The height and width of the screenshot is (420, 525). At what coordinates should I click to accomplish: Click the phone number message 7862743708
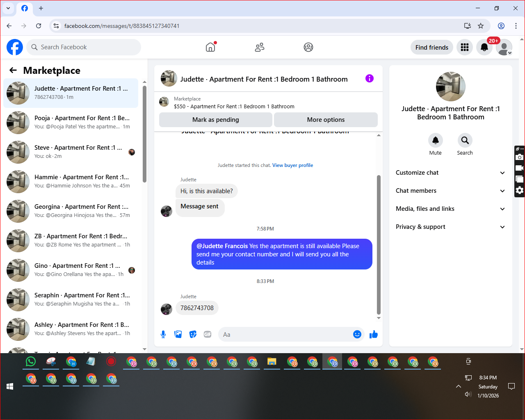click(x=197, y=308)
